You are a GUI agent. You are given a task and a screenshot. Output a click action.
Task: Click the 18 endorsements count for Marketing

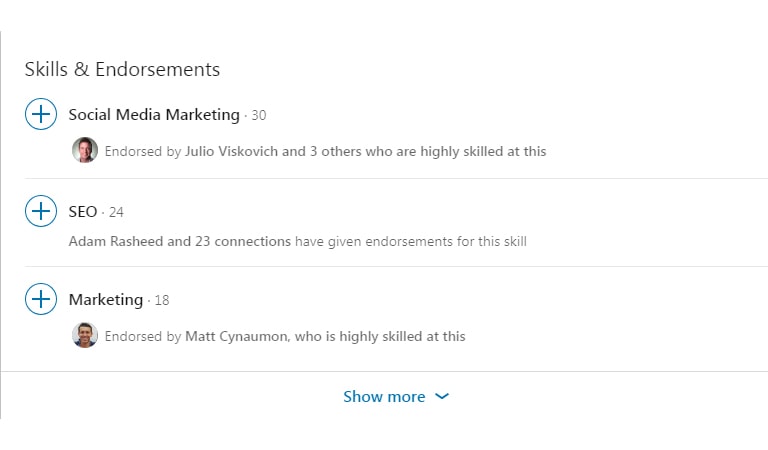[162, 301]
